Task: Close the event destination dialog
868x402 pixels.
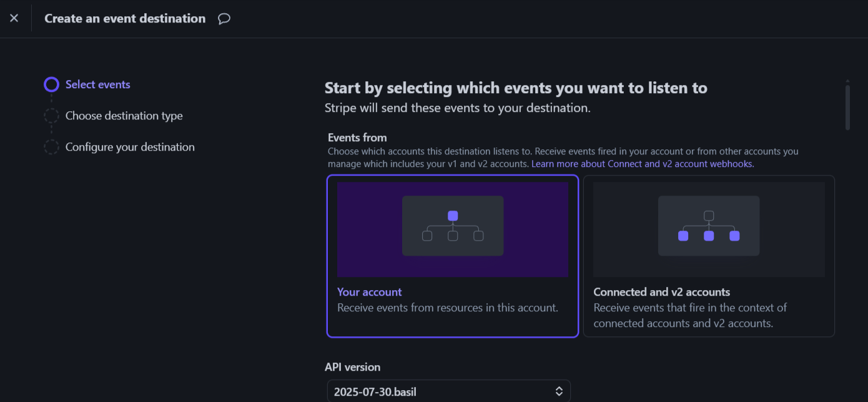Action: point(14,18)
